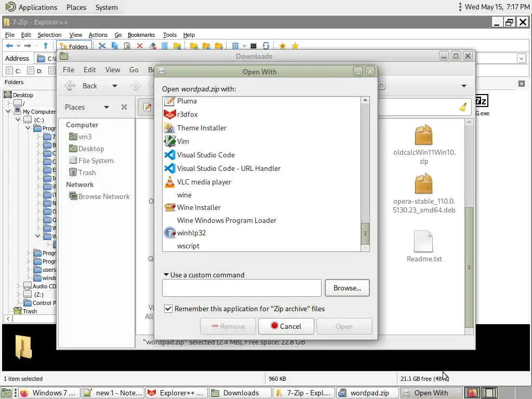Open the Views dropdown arrow

tap(244, 46)
